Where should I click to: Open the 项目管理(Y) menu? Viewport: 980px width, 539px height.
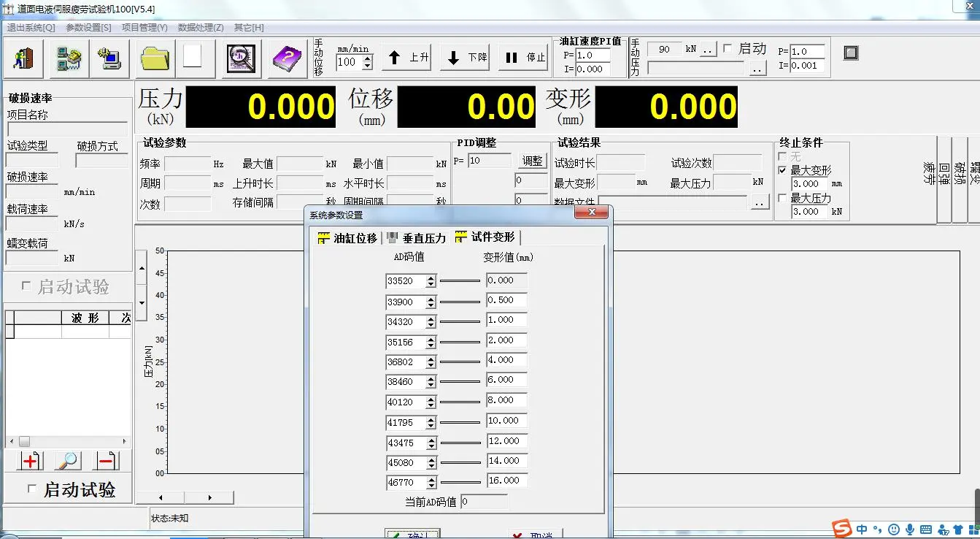(144, 27)
